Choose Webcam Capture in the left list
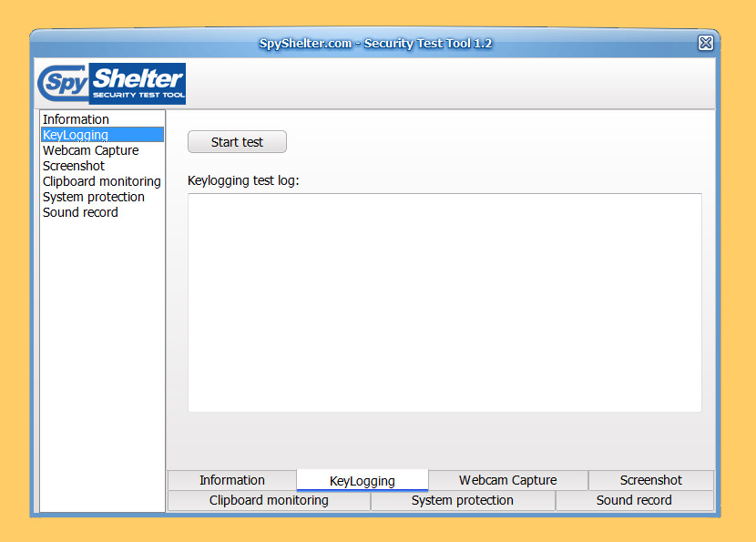Viewport: 756px width, 542px height. [91, 150]
